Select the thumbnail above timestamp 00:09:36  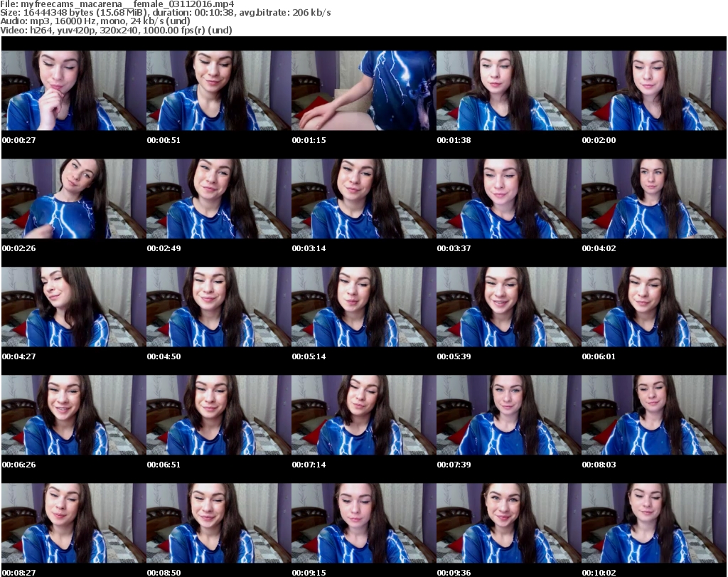pos(508,523)
